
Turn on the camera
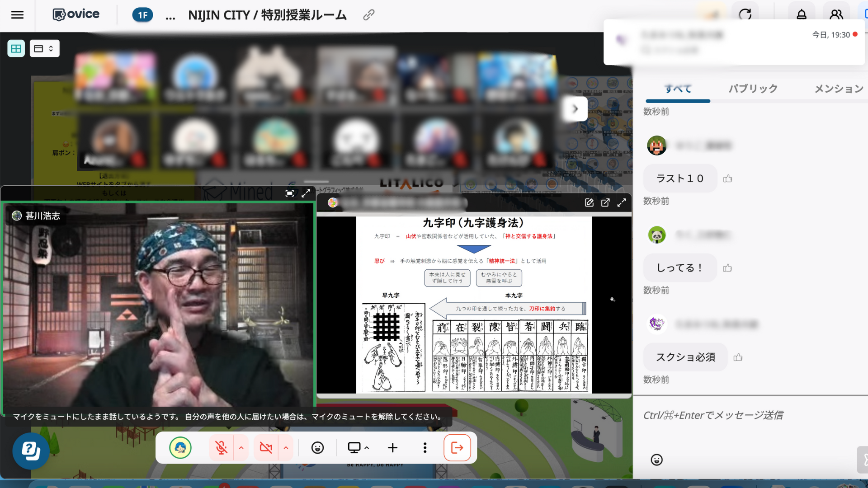click(x=266, y=448)
